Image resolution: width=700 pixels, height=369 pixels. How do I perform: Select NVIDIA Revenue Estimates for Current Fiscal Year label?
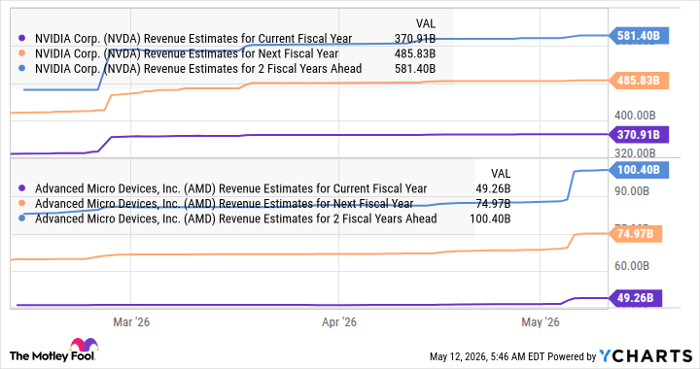pos(193,39)
